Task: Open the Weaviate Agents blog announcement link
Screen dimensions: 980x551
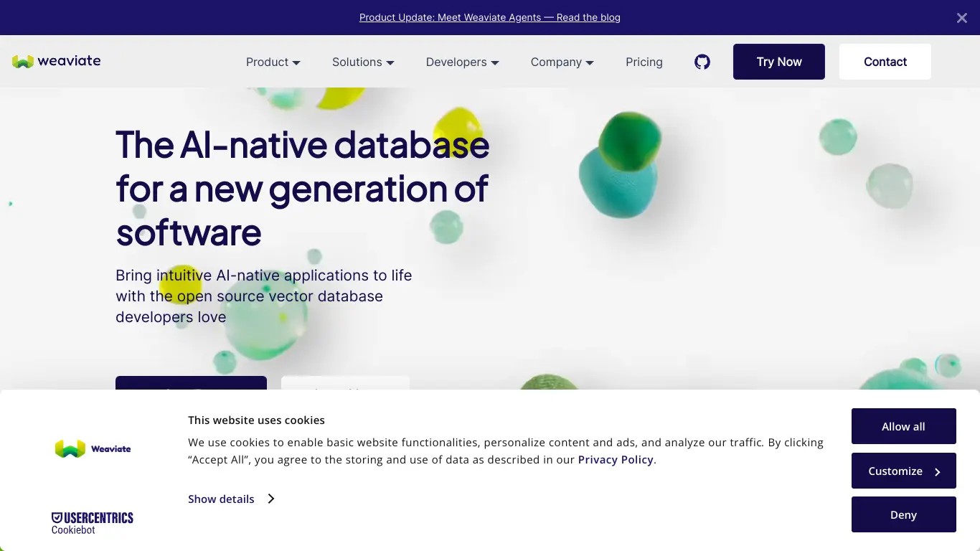Action: point(490,17)
